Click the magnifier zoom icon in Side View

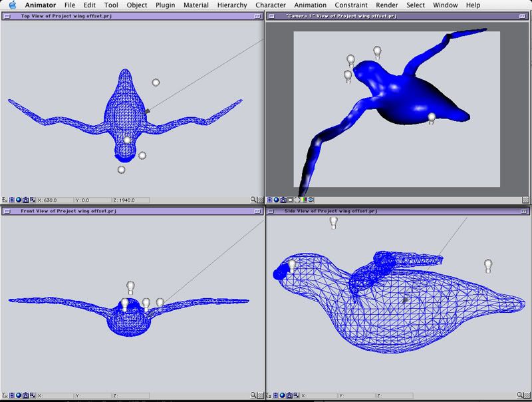(x=519, y=395)
